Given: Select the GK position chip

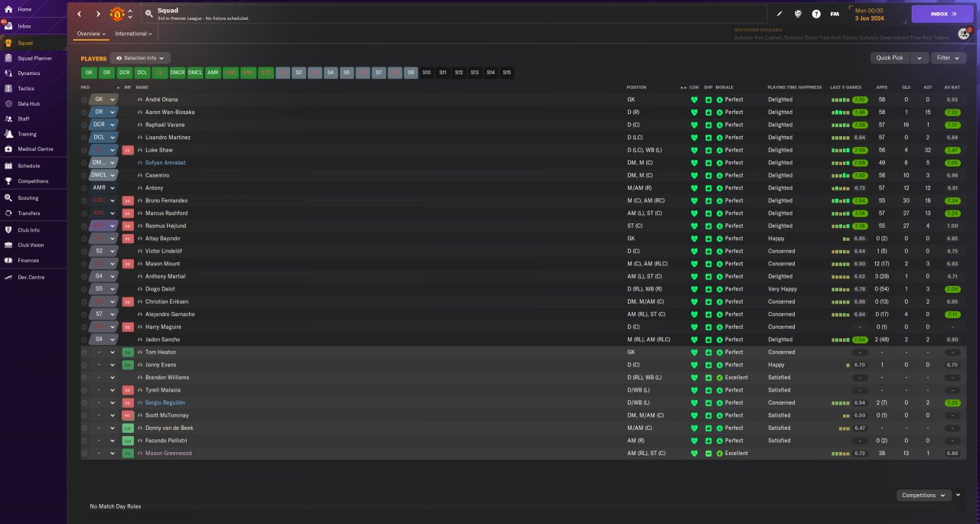Looking at the screenshot, I should (x=89, y=73).
